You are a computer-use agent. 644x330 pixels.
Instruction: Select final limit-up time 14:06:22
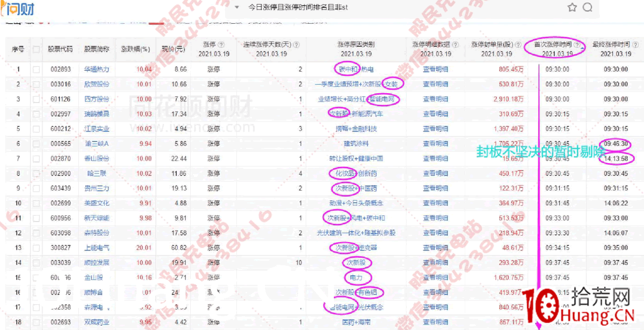[616, 203]
